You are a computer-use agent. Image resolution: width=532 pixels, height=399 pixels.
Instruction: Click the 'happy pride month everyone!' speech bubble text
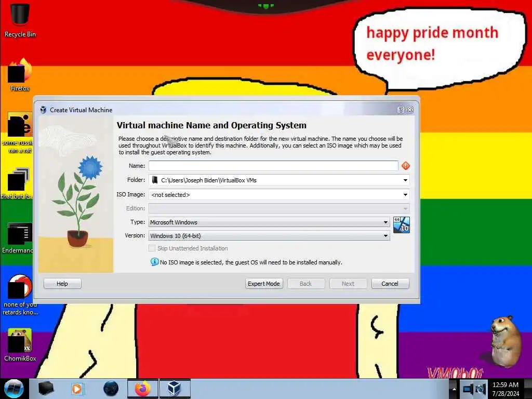pyautogui.click(x=432, y=44)
